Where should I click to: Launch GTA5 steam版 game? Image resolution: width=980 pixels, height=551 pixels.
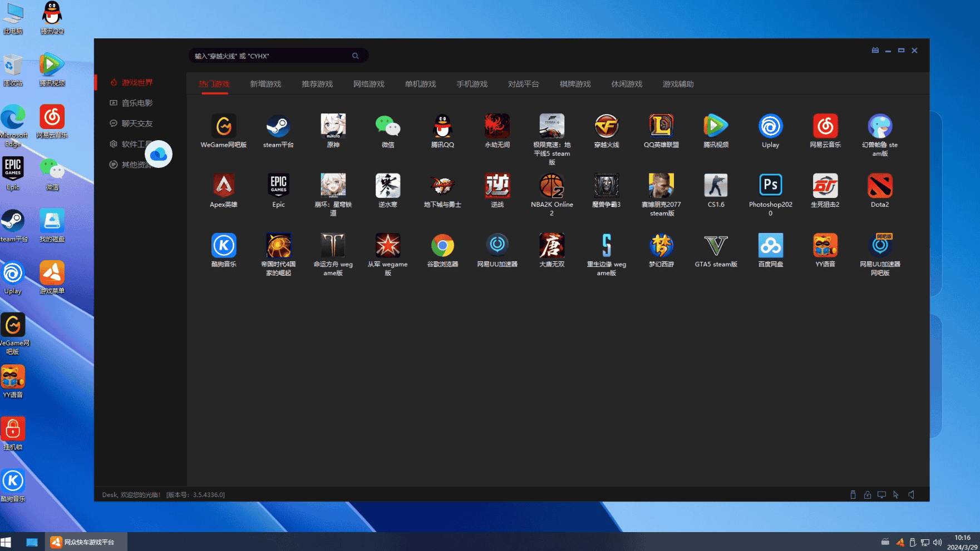click(716, 246)
